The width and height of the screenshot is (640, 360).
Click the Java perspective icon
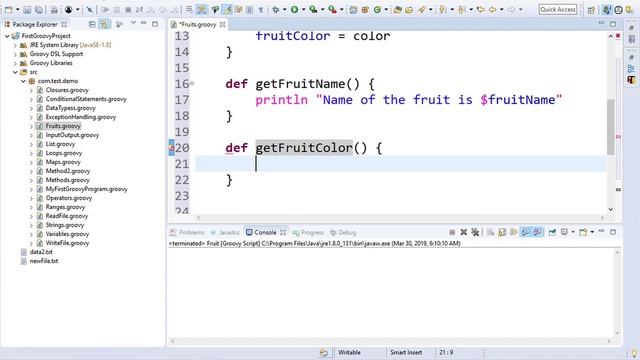click(607, 10)
